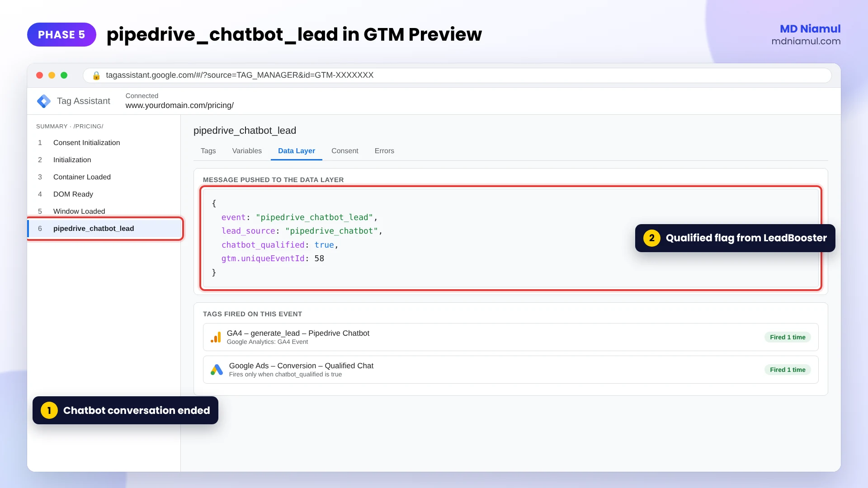Click 'Google Analytics: GA4 Event' subtitle
The height and width of the screenshot is (488, 868).
[267, 342]
